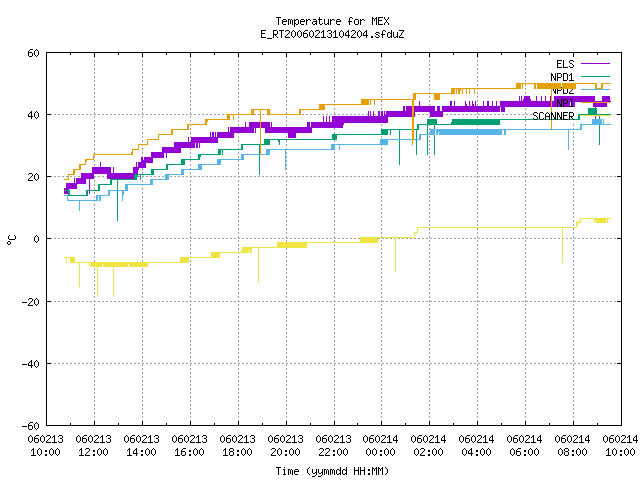Click the y-axis tick value -20
Image resolution: width=640 pixels, height=480 pixels.
coord(31,302)
